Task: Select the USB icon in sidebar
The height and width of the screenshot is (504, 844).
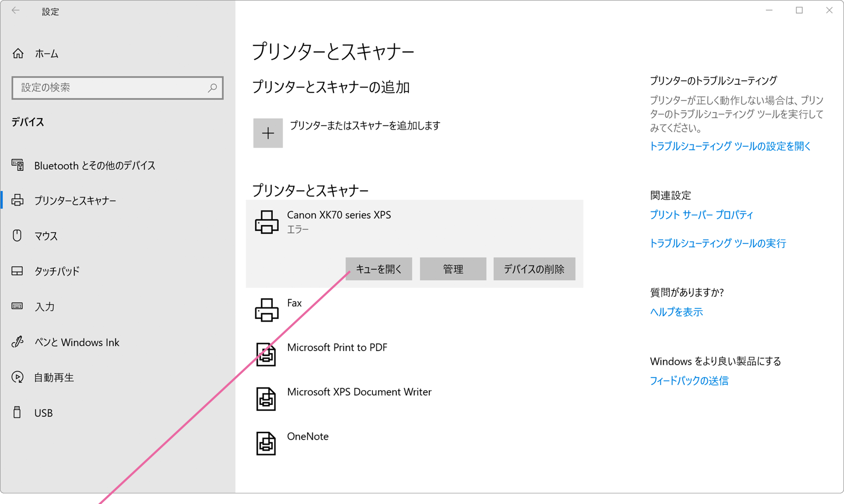Action: (x=17, y=412)
